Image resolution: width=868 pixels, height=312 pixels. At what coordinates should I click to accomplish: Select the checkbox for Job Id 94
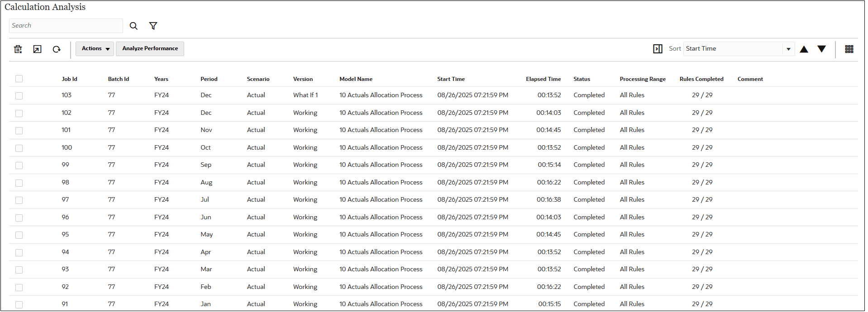click(x=19, y=253)
